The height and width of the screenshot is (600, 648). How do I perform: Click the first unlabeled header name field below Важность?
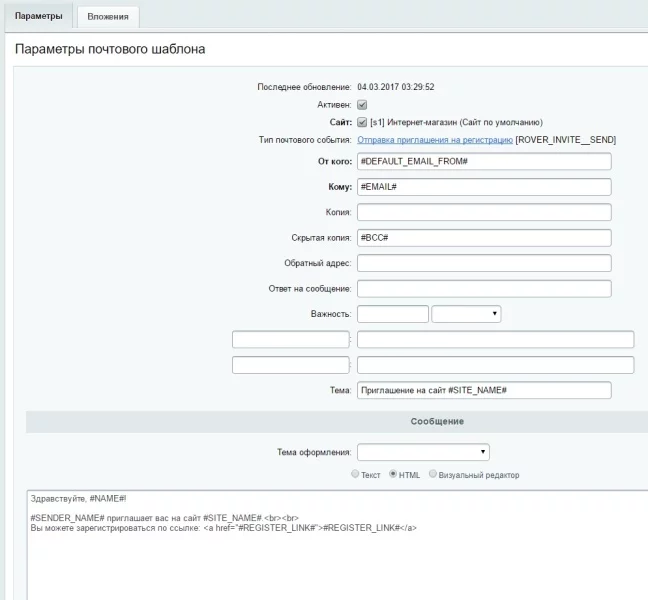tap(291, 339)
